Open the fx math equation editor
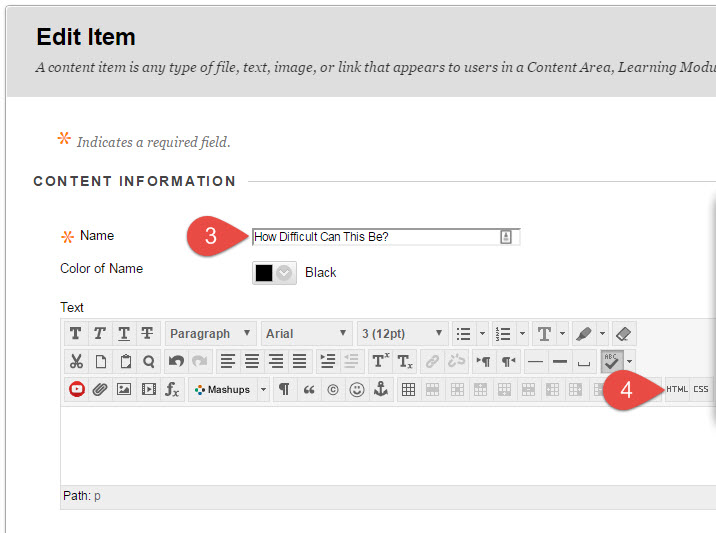The width and height of the screenshot is (716, 533). (x=172, y=390)
